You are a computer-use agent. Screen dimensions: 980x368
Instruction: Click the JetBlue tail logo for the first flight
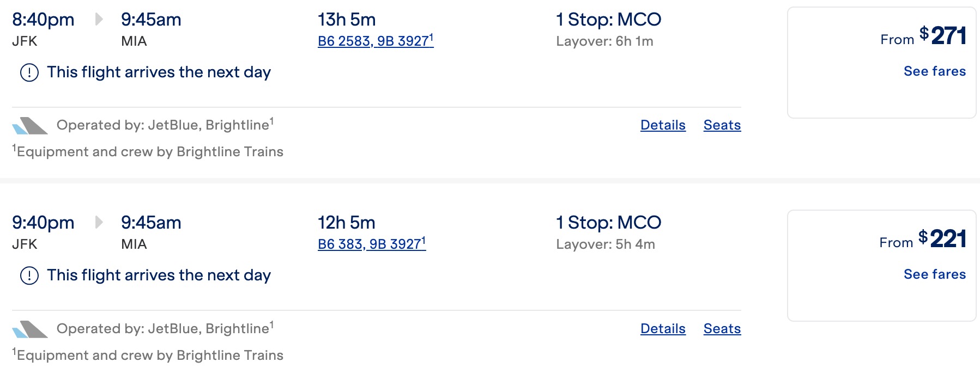(x=30, y=126)
